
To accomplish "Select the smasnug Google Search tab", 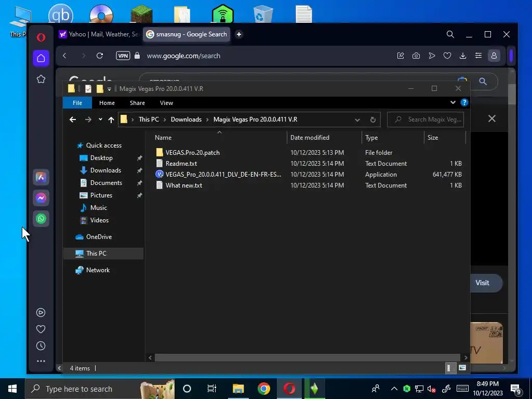I will click(x=187, y=34).
